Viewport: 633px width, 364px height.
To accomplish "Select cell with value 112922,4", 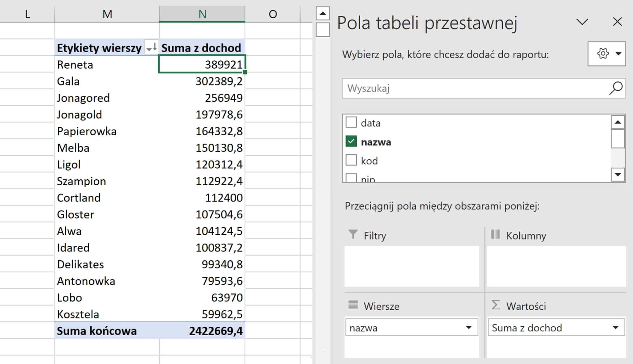I will pyautogui.click(x=202, y=181).
